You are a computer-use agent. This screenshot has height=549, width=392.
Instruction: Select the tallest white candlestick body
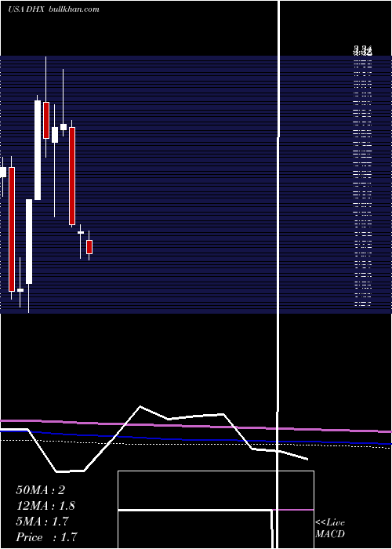coord(38,151)
